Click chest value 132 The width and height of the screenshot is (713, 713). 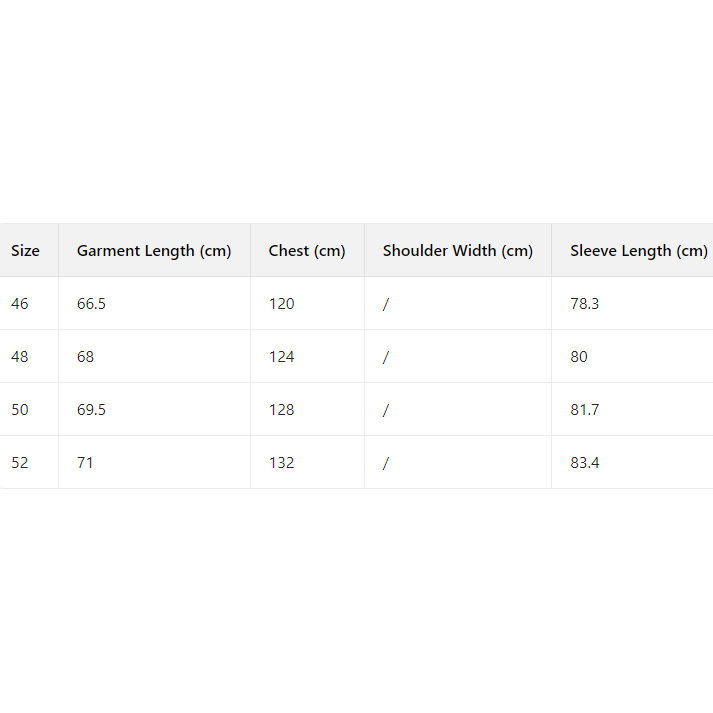click(x=282, y=463)
